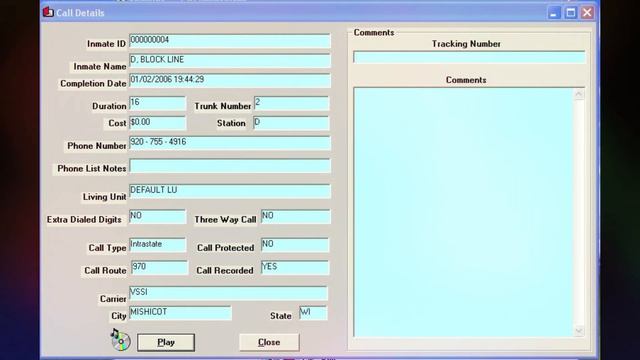The width and height of the screenshot is (640, 360).
Task: Click the Comments scrollbar up arrow
Action: pyautogui.click(x=579, y=95)
